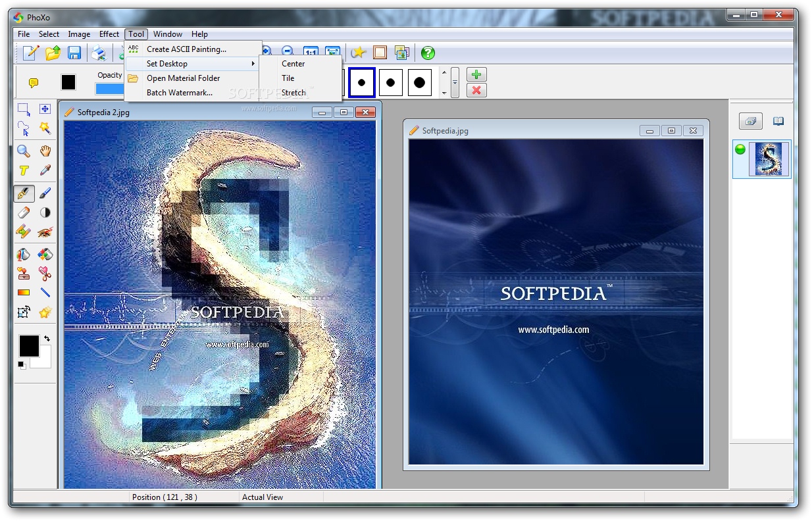Swap foreground and background colors arrow
812x521 pixels.
(47, 338)
